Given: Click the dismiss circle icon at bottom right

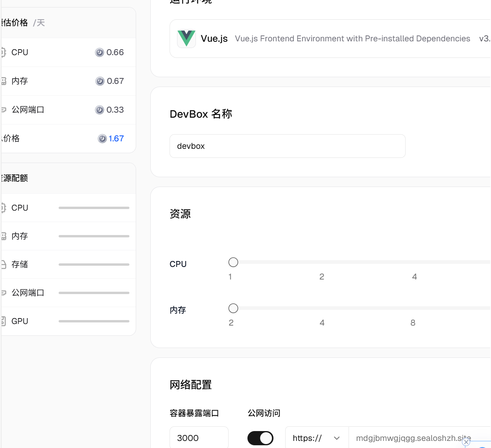Looking at the screenshot, I should tap(466, 442).
